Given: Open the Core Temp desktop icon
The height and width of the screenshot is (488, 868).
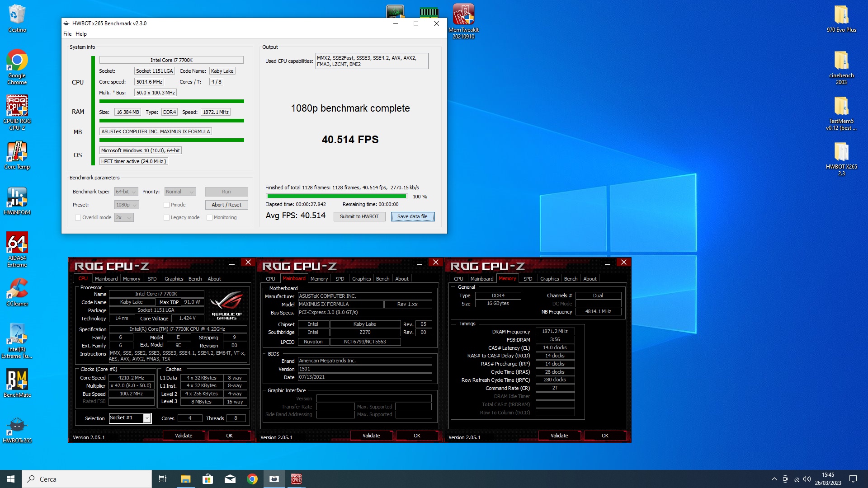Looking at the screenshot, I should (17, 155).
